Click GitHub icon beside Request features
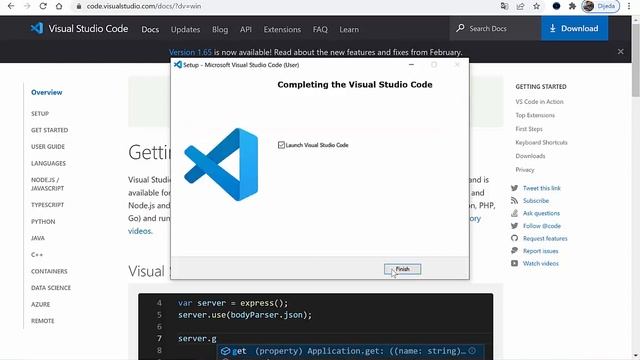This screenshot has height=360, width=640. pyautogui.click(x=514, y=238)
